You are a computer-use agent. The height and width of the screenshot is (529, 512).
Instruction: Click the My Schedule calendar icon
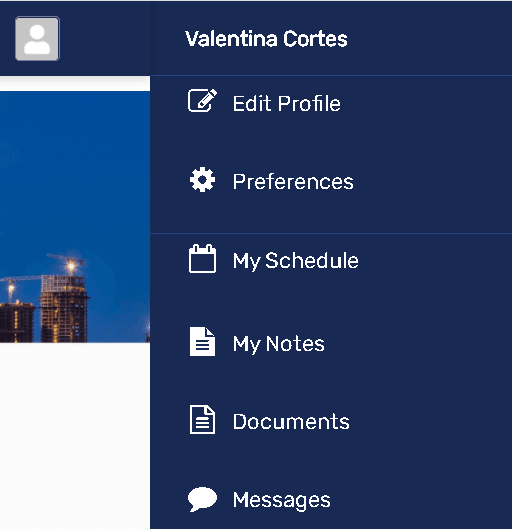click(202, 259)
